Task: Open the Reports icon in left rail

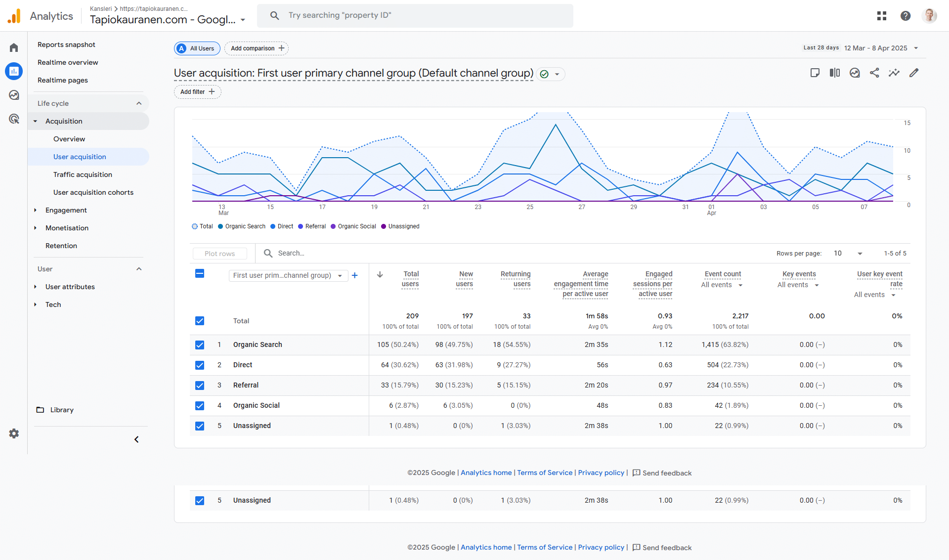Action: [14, 71]
